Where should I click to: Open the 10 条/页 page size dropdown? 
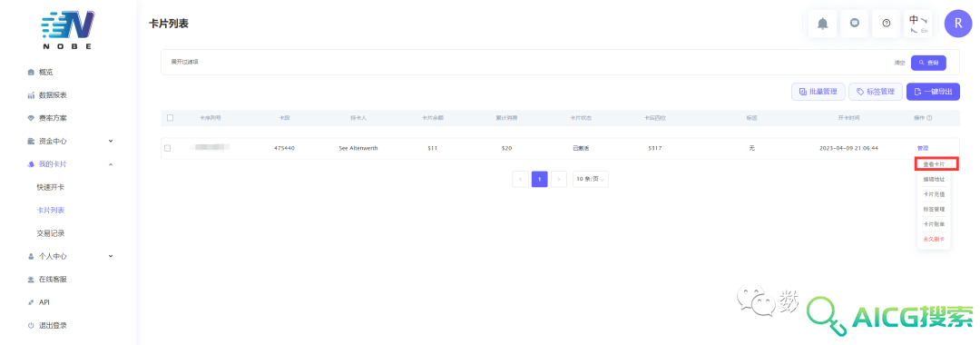tap(591, 179)
